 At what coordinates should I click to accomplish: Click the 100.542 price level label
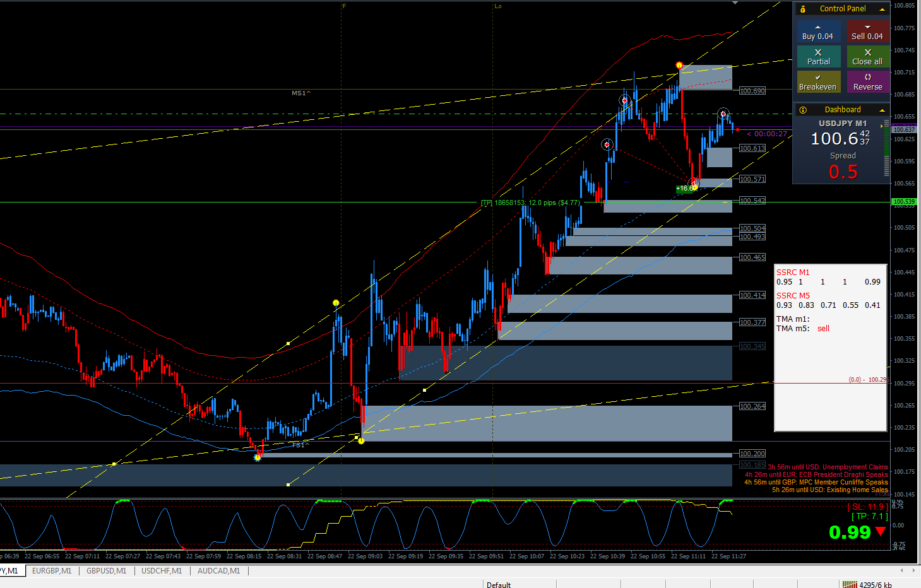click(x=752, y=201)
